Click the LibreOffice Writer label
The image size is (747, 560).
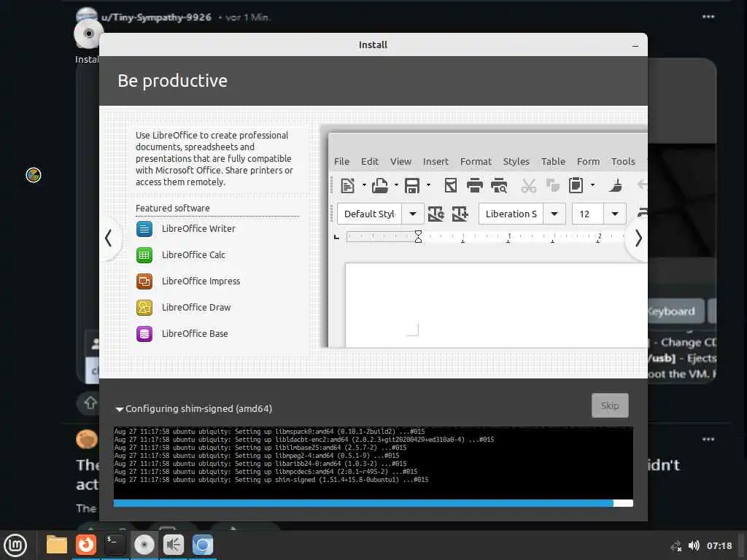coord(198,229)
